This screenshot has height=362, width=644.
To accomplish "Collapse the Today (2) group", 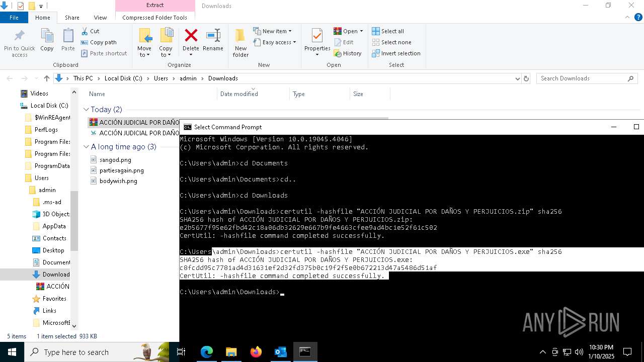I will point(86,110).
